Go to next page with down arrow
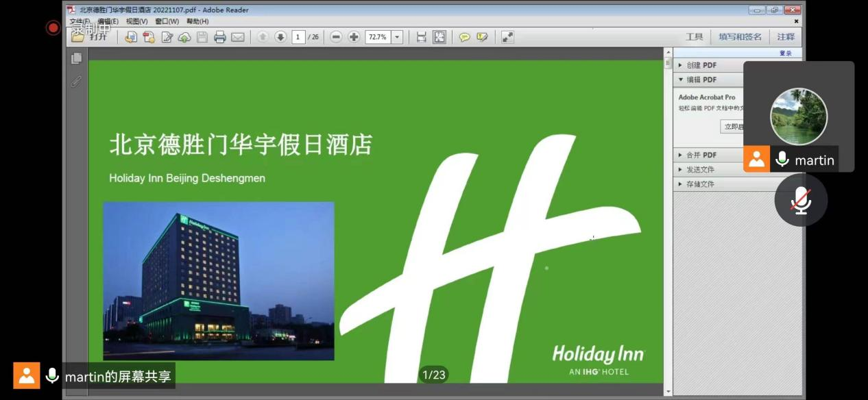This screenshot has width=868, height=400. [x=280, y=37]
